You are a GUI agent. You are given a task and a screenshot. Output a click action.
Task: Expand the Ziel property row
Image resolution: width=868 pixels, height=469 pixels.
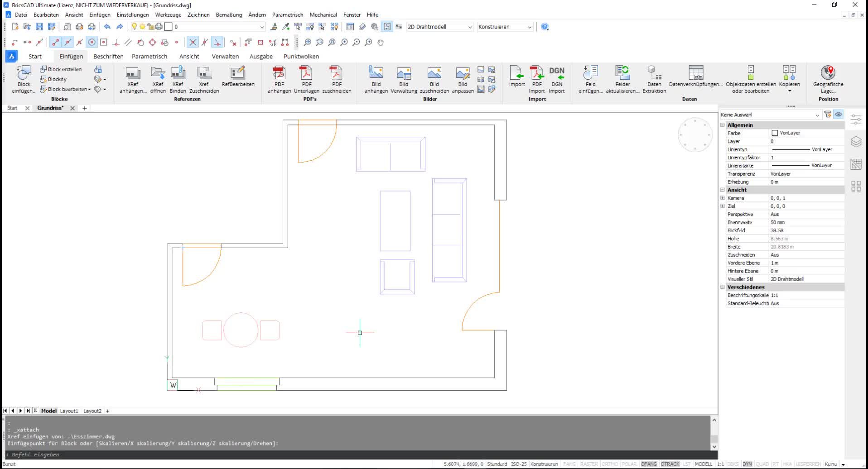click(723, 206)
